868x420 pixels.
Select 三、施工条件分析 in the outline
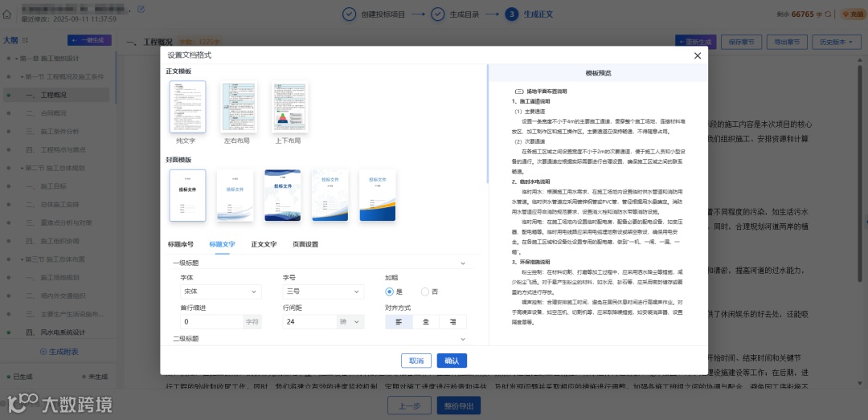52,132
